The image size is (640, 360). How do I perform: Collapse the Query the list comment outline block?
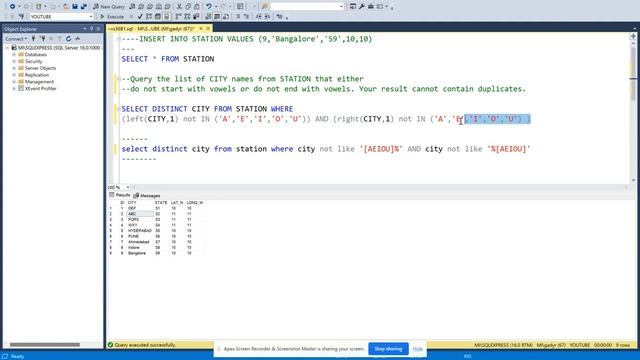click(118, 79)
